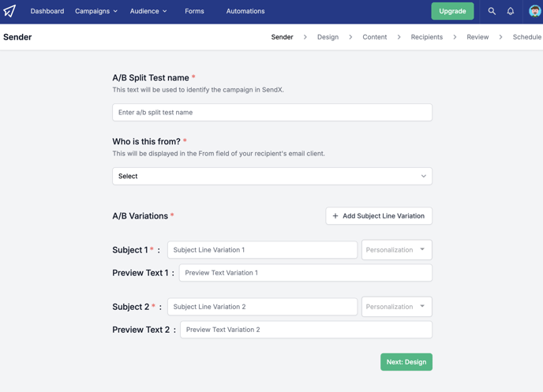This screenshot has width=543, height=392.
Task: Open the user avatar profile menu
Action: (534, 11)
